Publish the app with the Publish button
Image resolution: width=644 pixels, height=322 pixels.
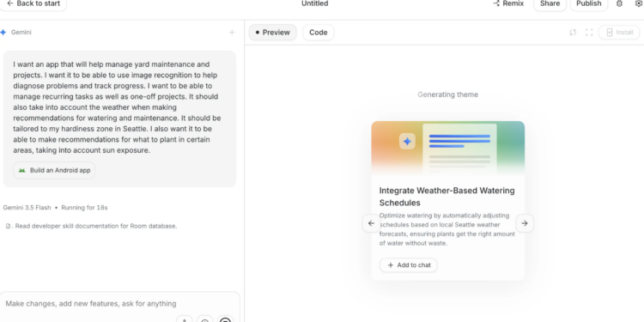(588, 3)
